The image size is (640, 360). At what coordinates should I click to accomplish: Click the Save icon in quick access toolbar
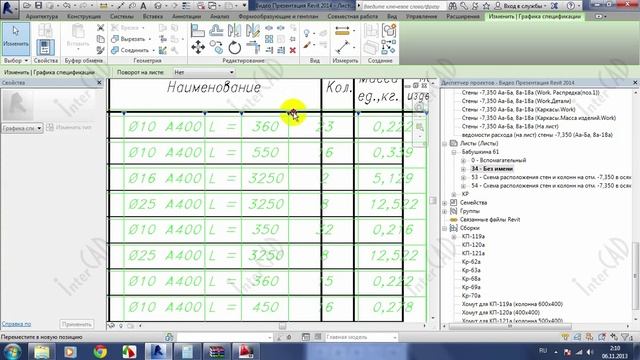pos(38,6)
